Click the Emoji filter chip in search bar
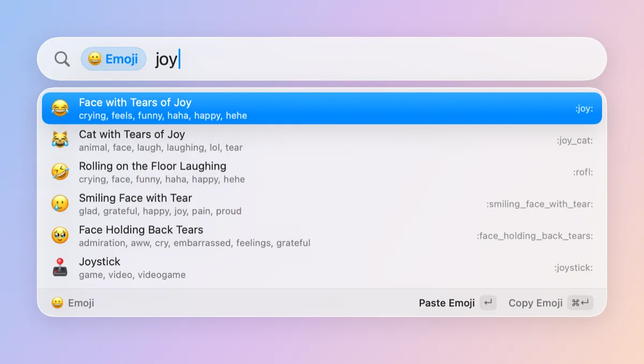This screenshot has width=644, height=364. point(114,59)
